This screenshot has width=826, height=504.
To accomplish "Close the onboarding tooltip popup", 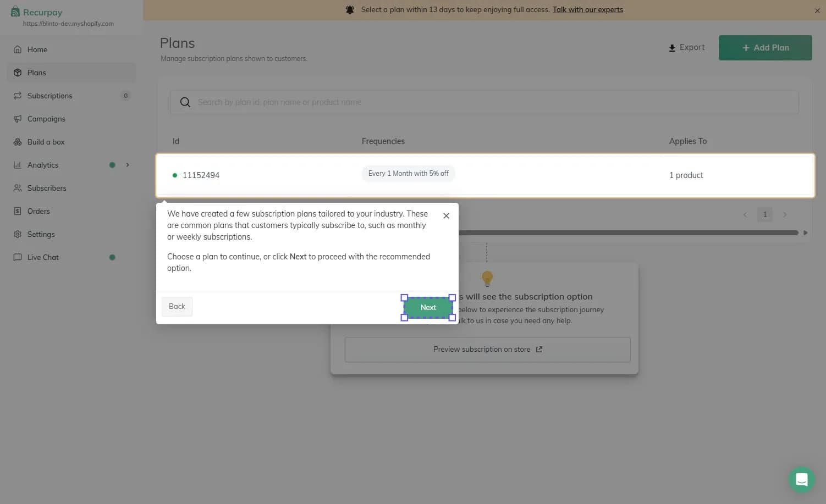I will click(x=446, y=216).
